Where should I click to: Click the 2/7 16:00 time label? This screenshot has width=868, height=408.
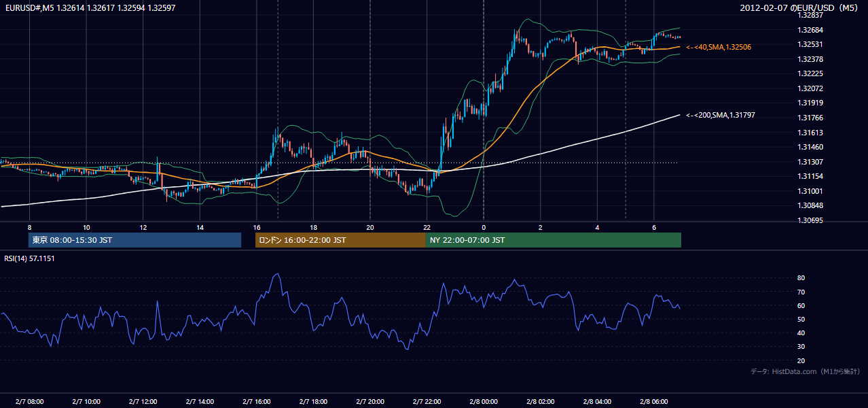tap(256, 402)
